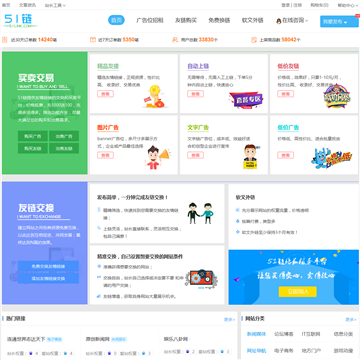Click the suited man illustration in 文字广告 card
360x360 pixels.
(250, 156)
